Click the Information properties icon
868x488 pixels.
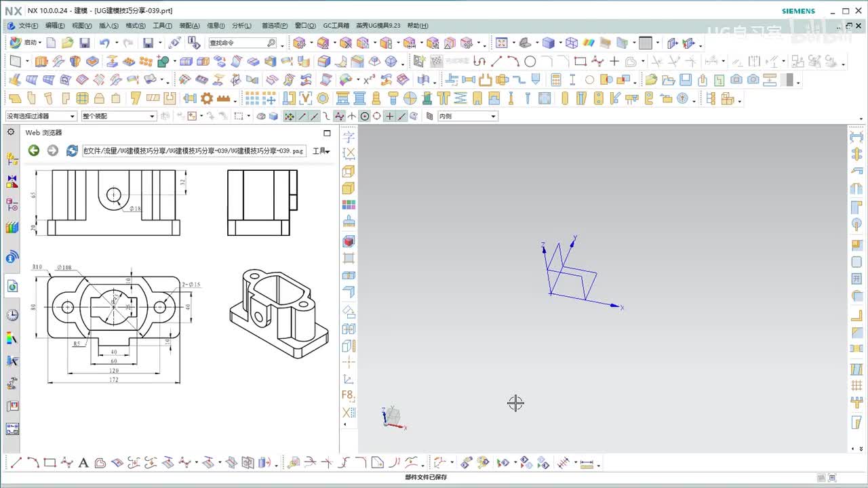[194, 43]
